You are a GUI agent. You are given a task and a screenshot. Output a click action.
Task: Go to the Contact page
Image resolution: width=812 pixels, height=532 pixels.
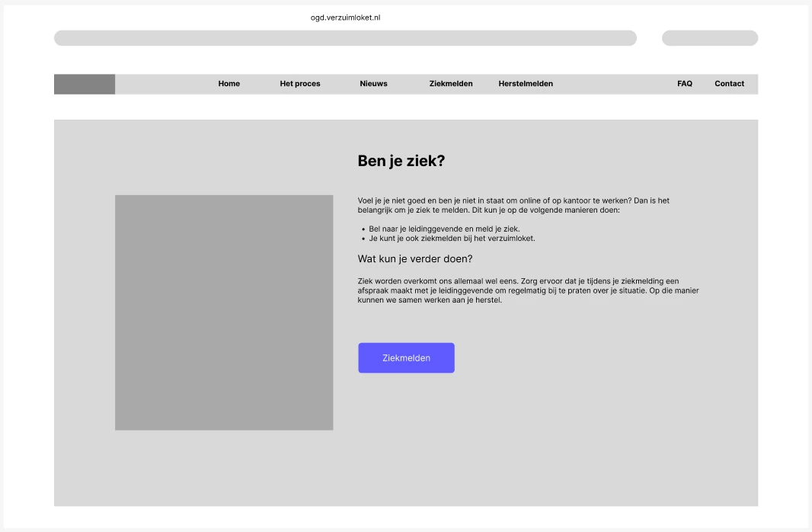(x=729, y=83)
